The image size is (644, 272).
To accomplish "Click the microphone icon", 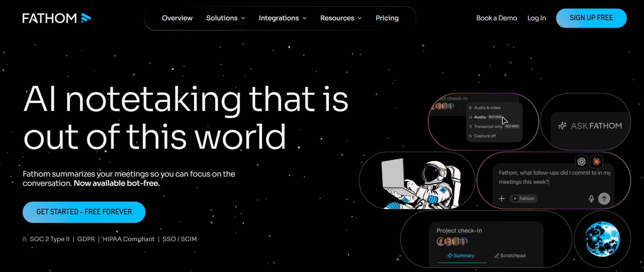I will pos(591,199).
